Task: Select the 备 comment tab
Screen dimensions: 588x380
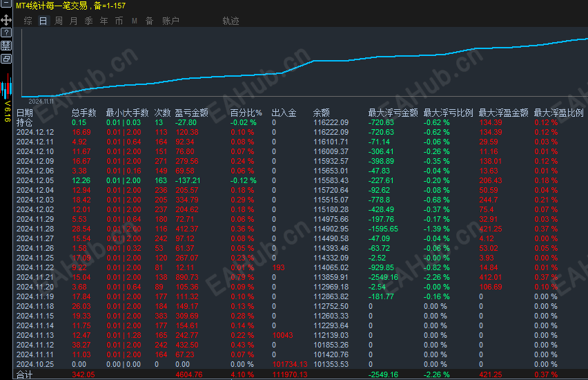Action: click(x=149, y=21)
